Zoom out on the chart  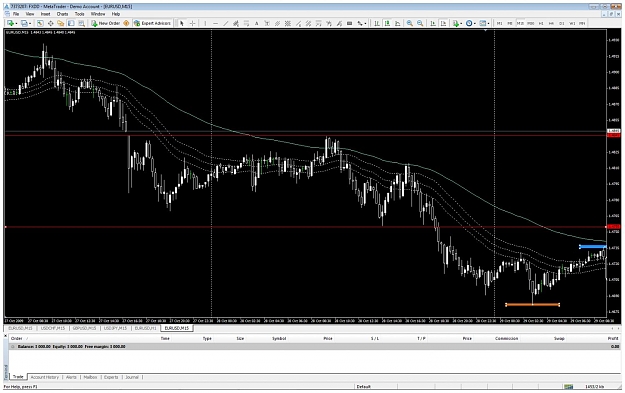(420, 23)
